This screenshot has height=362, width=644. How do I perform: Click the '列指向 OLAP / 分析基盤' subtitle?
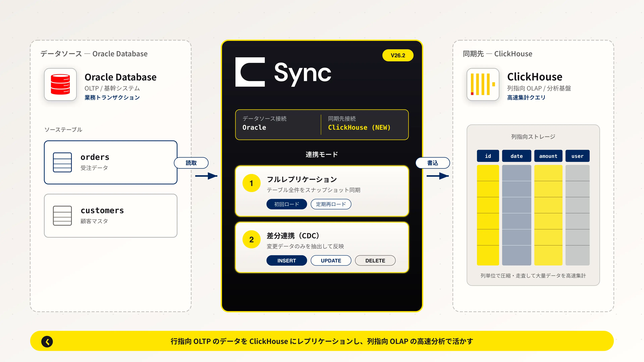pos(539,88)
